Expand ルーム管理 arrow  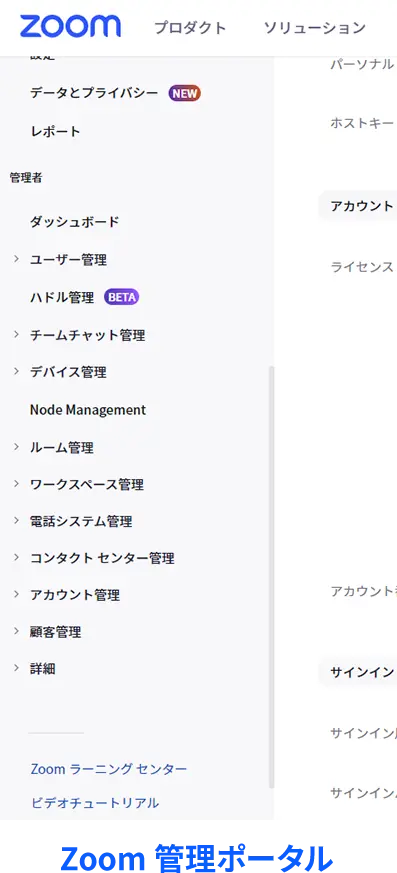click(x=16, y=447)
